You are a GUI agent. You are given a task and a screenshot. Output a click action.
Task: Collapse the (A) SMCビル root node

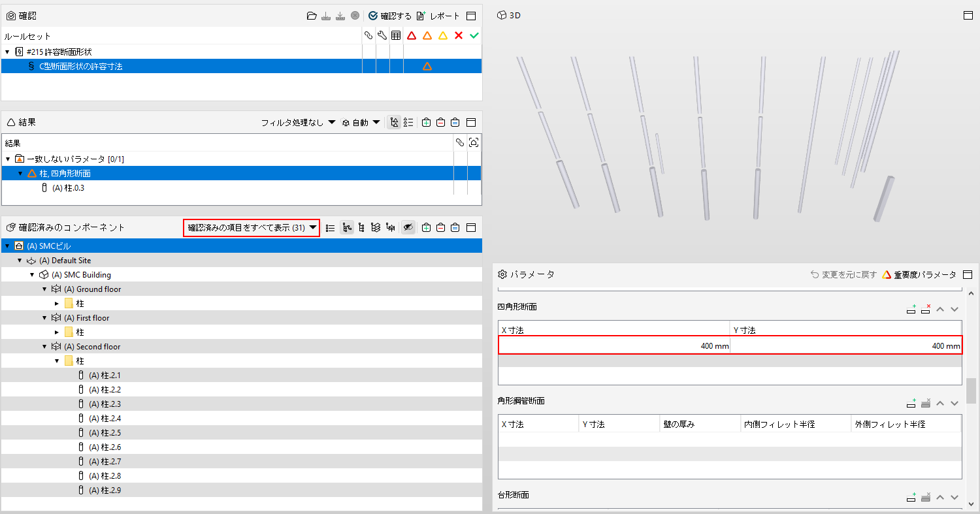coord(7,246)
